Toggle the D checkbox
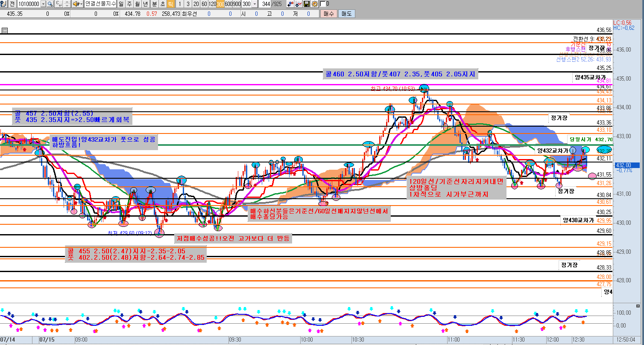The image size is (644, 345). pyautogui.click(x=322, y=4)
